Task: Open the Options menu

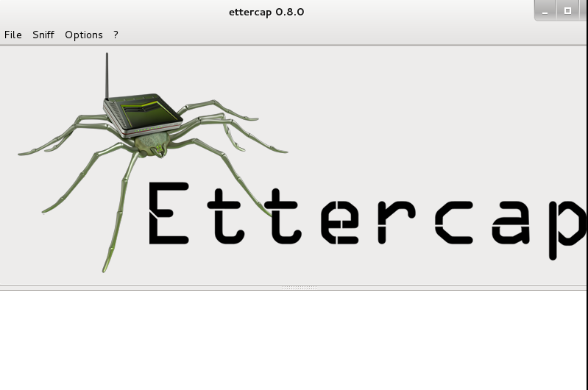Action: click(84, 35)
